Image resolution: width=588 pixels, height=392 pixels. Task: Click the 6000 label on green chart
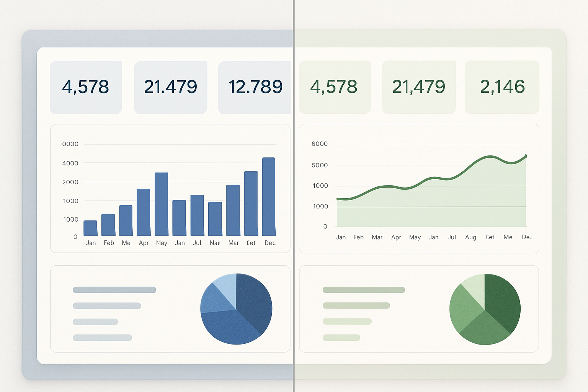[x=319, y=144]
